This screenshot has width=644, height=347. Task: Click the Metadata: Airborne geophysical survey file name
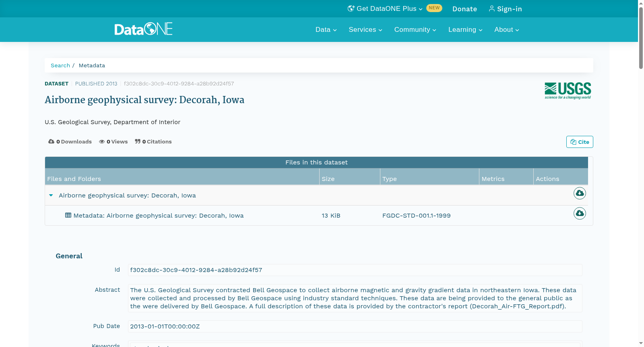159,216
